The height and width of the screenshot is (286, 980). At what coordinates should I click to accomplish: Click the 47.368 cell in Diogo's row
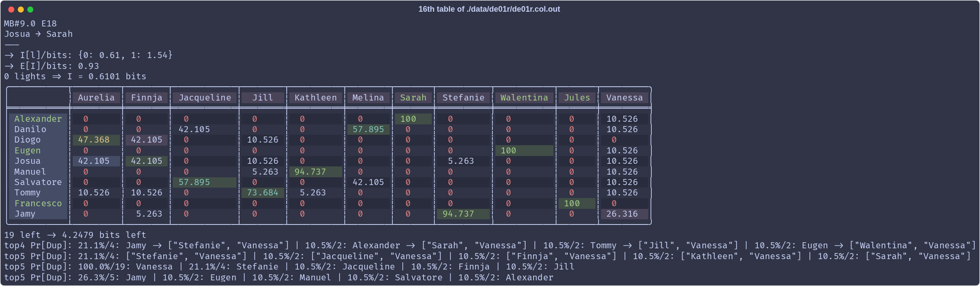[x=96, y=140]
